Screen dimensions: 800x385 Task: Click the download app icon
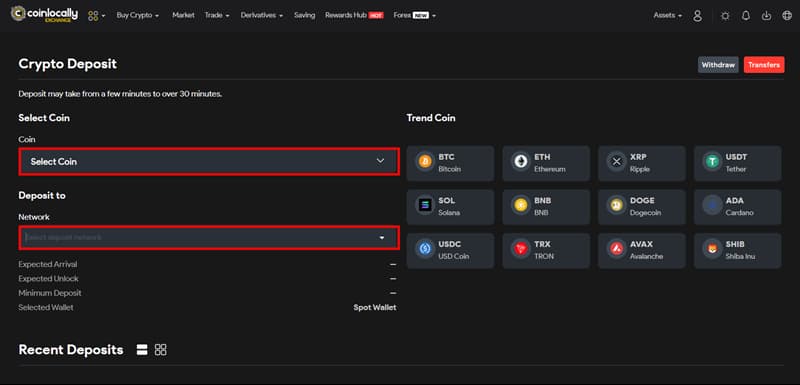pyautogui.click(x=766, y=16)
